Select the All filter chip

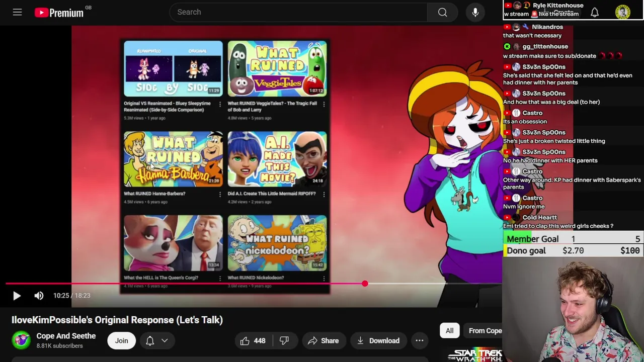449,330
